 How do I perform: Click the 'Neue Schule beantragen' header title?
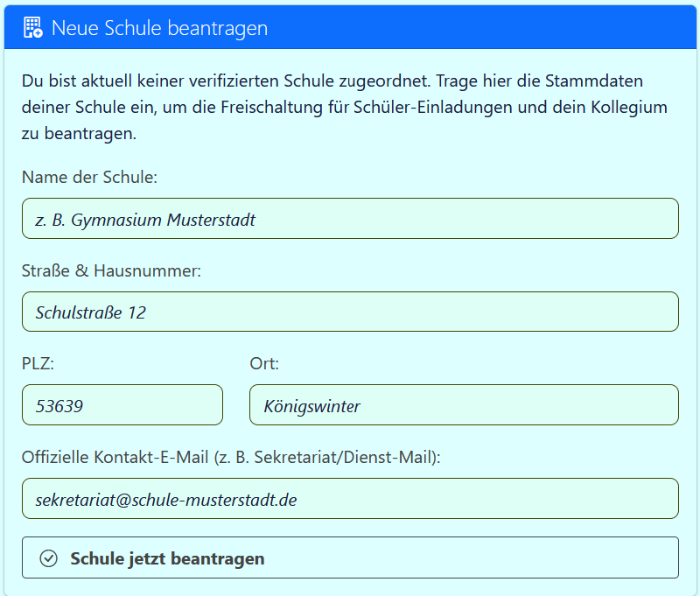[x=160, y=28]
